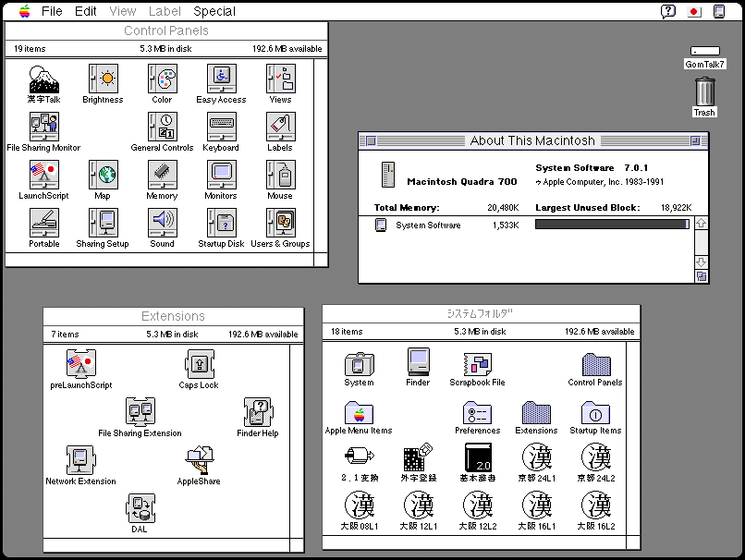The width and height of the screenshot is (745, 560).
Task: Select the 外字登録 icon
Action: (418, 457)
